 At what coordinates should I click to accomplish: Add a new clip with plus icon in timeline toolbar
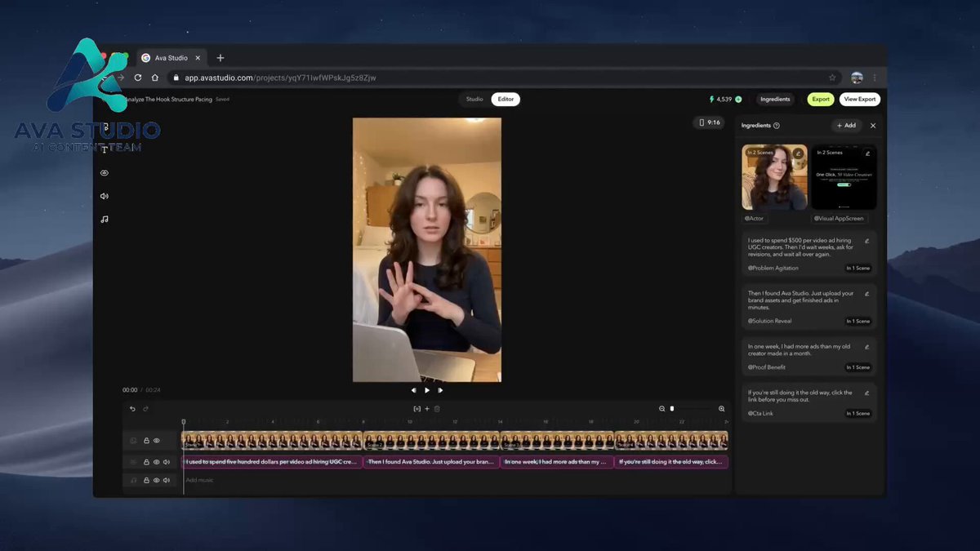427,408
